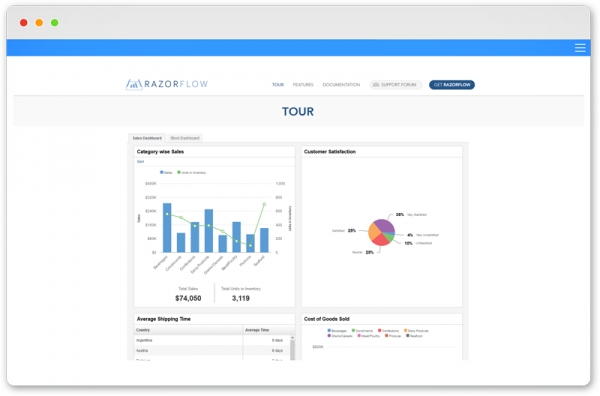
Task: Click the RazorFlow logo
Action: (167, 84)
